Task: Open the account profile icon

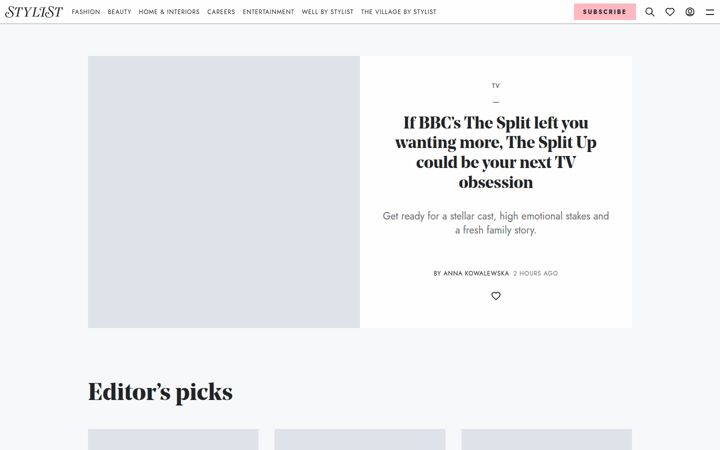Action: pyautogui.click(x=690, y=12)
